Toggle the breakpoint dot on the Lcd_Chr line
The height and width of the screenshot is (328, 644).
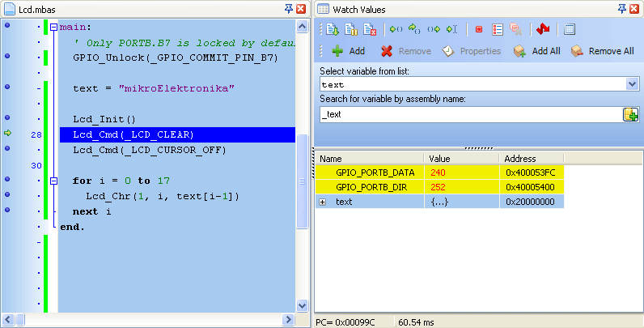click(x=7, y=194)
